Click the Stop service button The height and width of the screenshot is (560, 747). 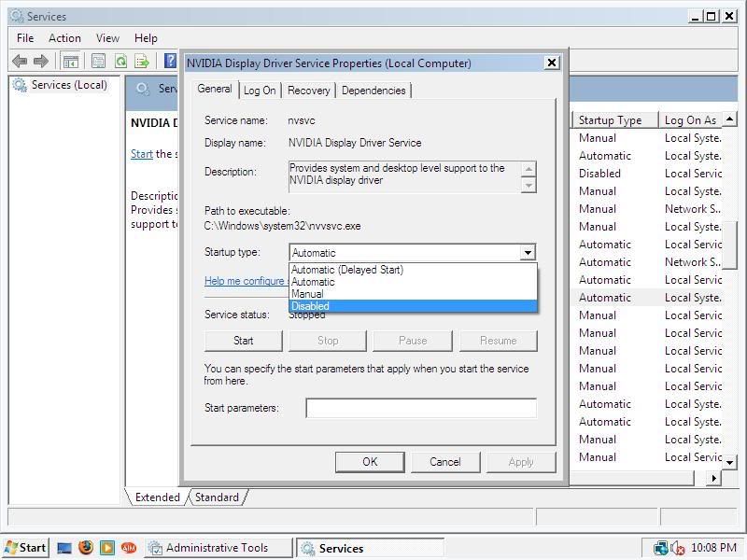328,341
